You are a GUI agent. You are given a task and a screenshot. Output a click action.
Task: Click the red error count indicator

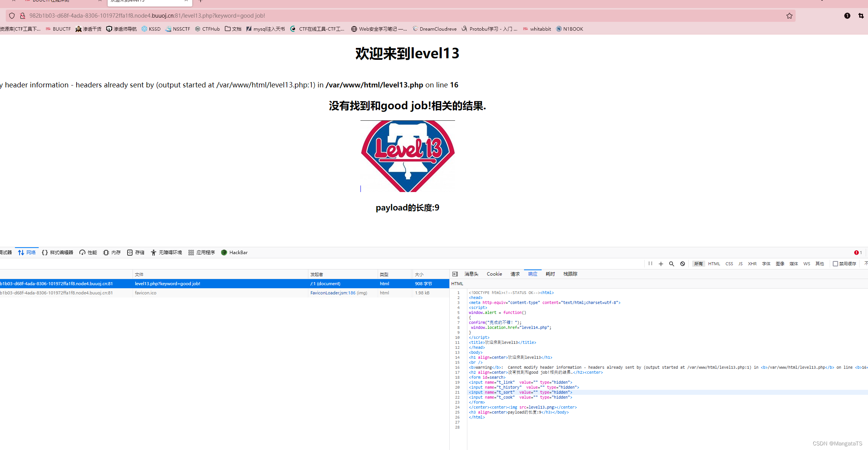[858, 253]
